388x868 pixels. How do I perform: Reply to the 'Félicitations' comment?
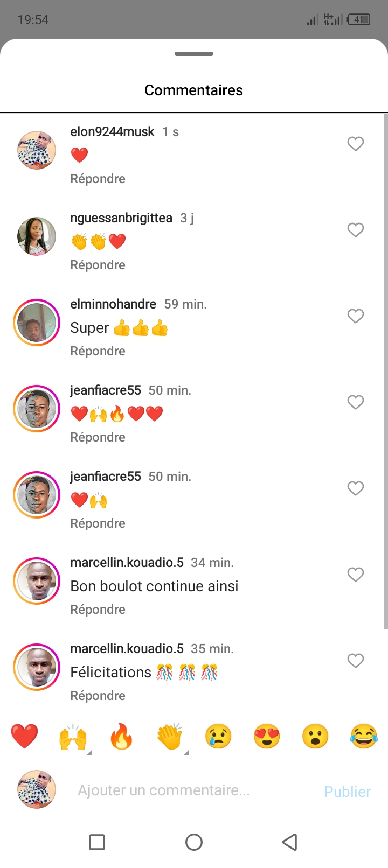click(98, 696)
